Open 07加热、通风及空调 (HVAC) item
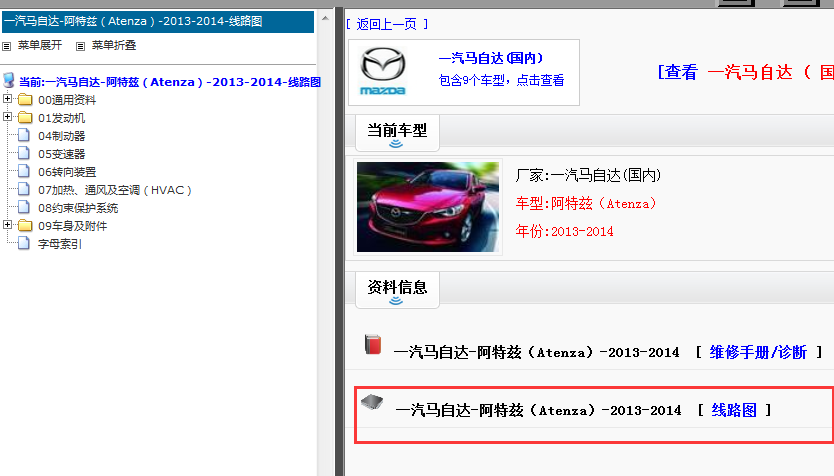 114,190
